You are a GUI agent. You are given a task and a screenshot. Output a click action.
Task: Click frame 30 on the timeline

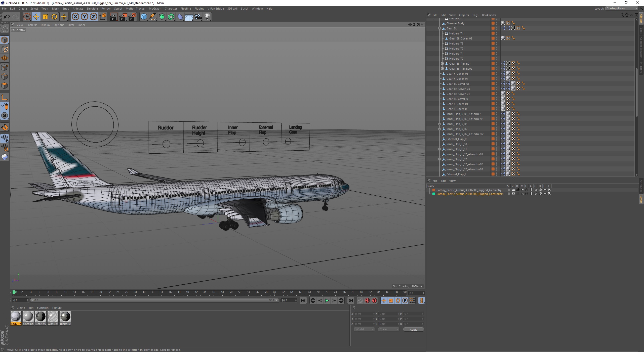pos(144,292)
